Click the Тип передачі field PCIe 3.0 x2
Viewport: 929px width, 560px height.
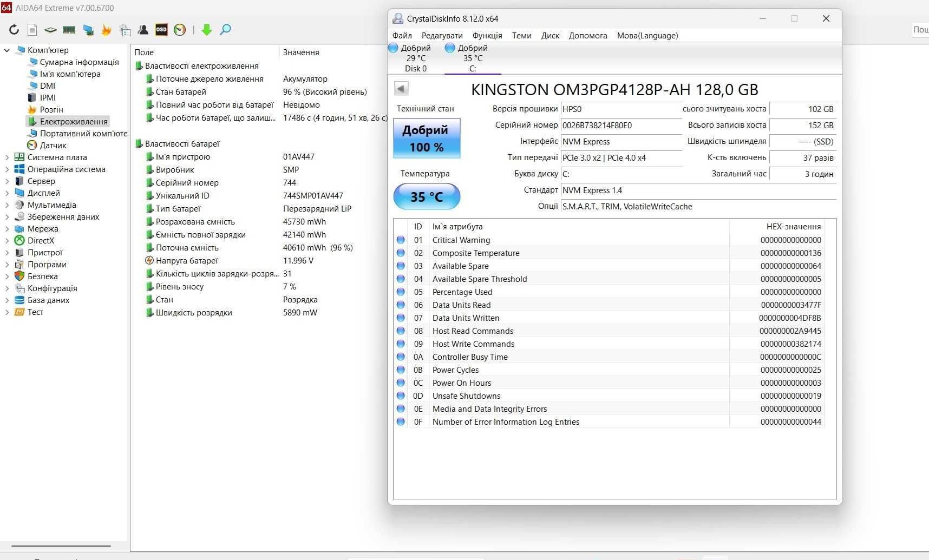click(x=621, y=157)
